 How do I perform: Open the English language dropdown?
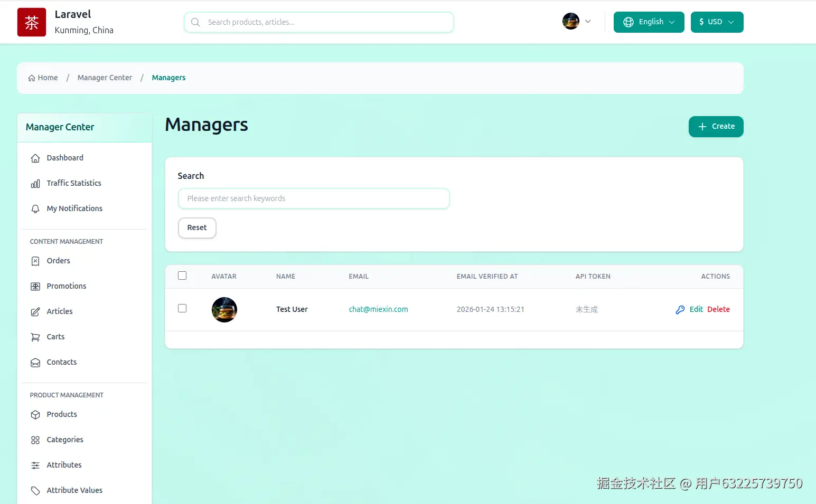[649, 22]
